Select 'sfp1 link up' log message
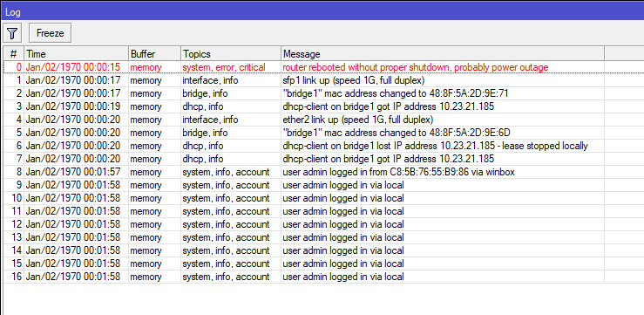 (x=354, y=80)
